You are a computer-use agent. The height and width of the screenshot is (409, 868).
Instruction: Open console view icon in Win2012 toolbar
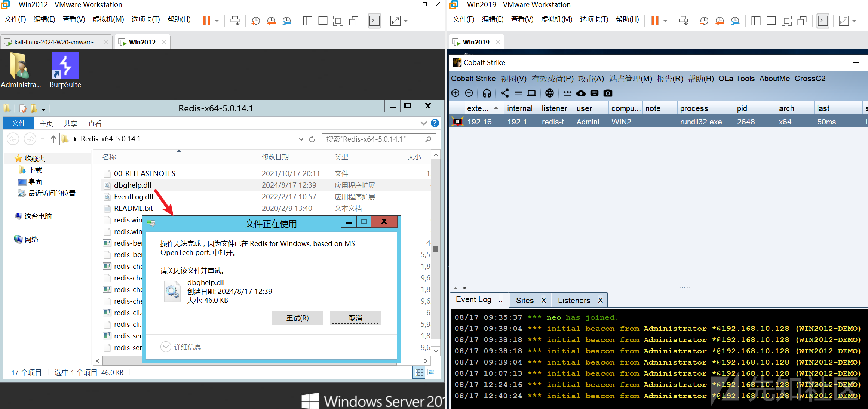coord(374,21)
